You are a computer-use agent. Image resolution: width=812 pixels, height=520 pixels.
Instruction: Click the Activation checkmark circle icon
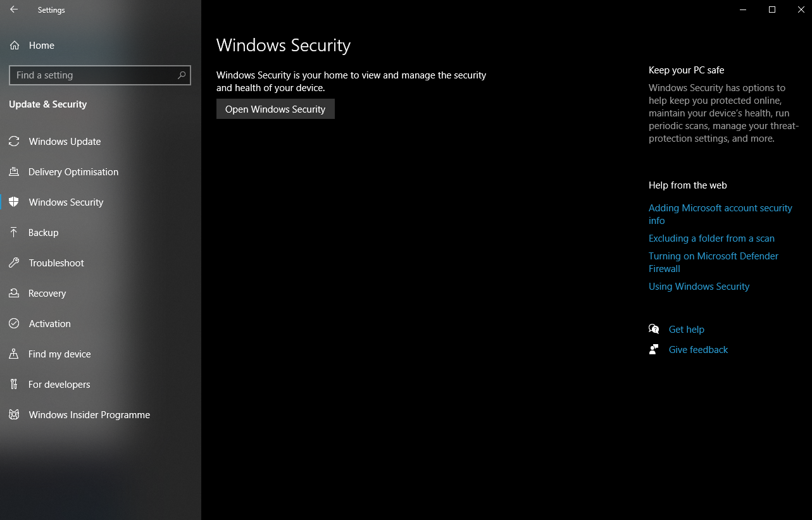pyautogui.click(x=14, y=324)
